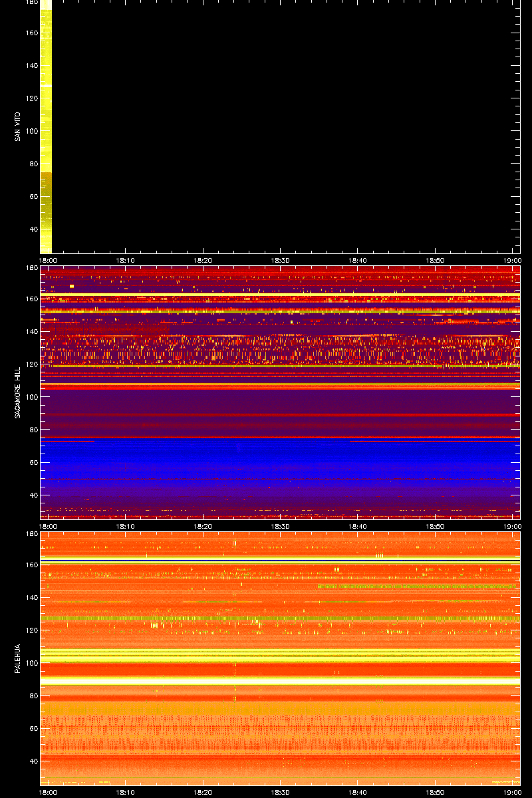
Task: Click 19:00 label under Palehua plot
Action: [x=511, y=793]
